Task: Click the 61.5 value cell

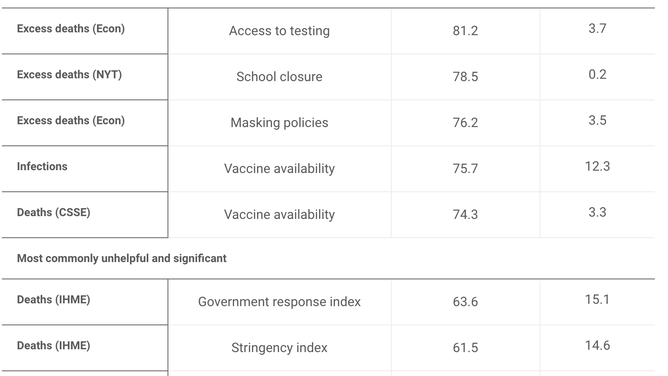Action: (x=465, y=348)
